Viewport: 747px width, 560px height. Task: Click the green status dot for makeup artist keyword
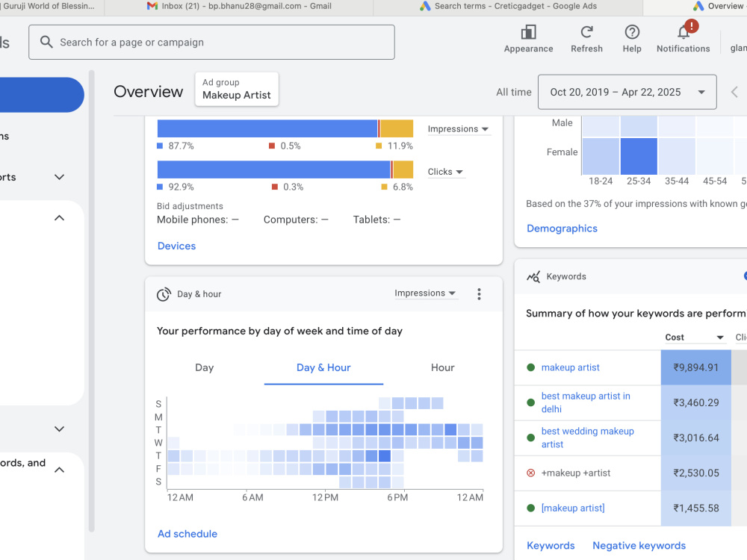530,367
